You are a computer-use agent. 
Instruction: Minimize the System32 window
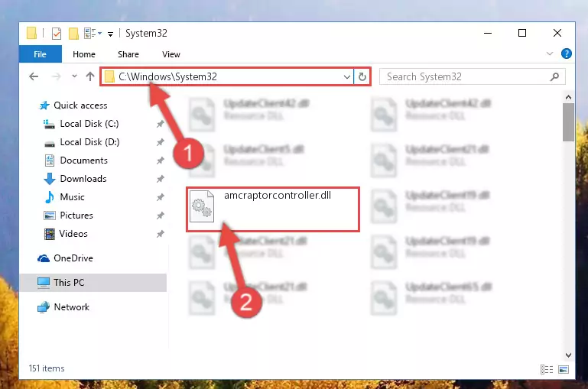pyautogui.click(x=488, y=33)
